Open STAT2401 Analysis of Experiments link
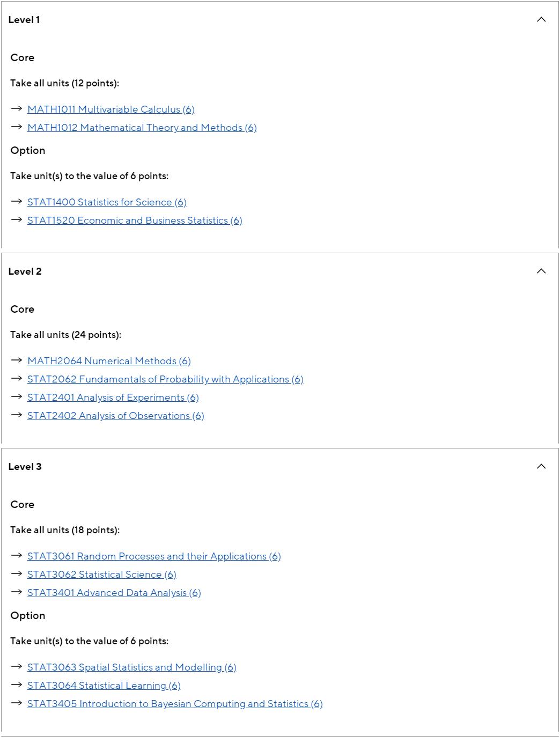The width and height of the screenshot is (560, 743). pyautogui.click(x=113, y=398)
